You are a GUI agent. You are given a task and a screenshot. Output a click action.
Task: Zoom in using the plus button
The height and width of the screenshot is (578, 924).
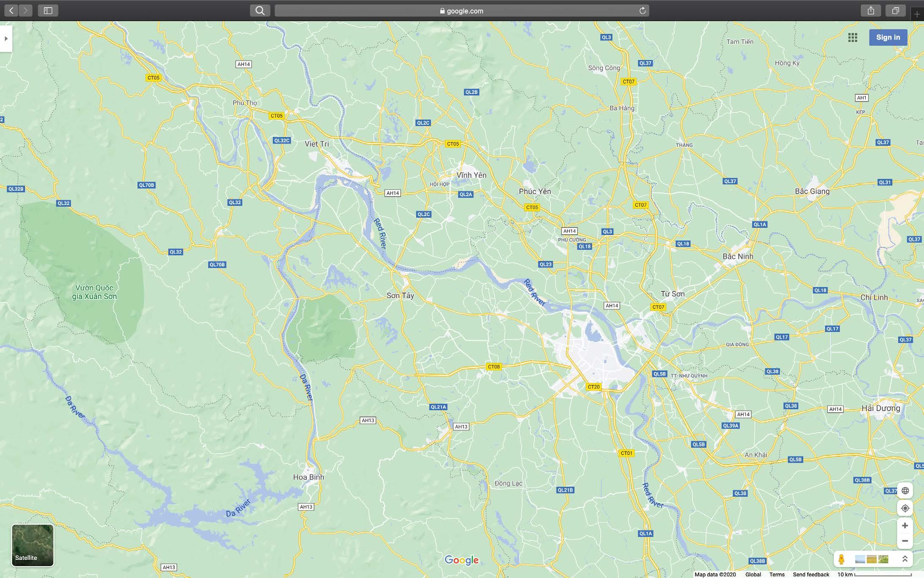(905, 526)
